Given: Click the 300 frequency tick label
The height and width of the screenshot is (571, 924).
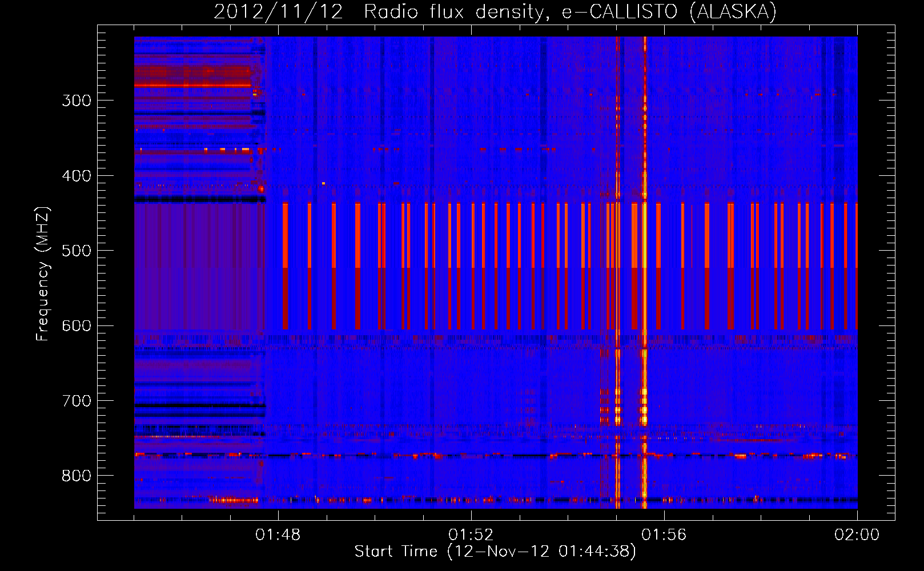Looking at the screenshot, I should pos(77,100).
